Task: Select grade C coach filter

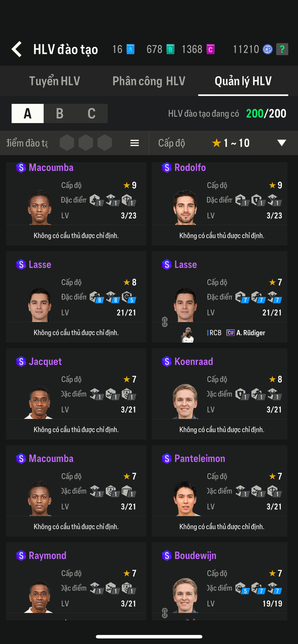Action: (x=92, y=114)
